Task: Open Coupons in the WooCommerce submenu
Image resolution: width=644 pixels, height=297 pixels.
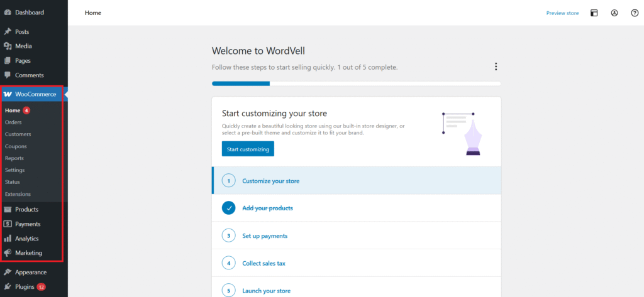Action: click(16, 146)
